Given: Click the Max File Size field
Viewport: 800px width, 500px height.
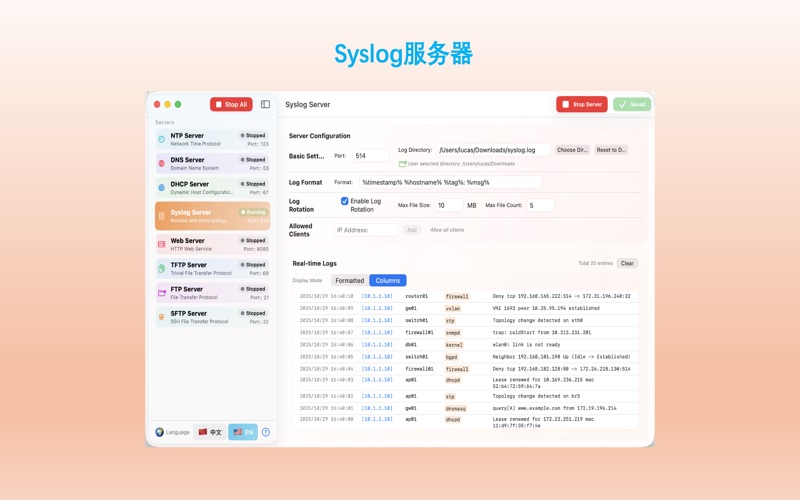Looking at the screenshot, I should point(449,205).
